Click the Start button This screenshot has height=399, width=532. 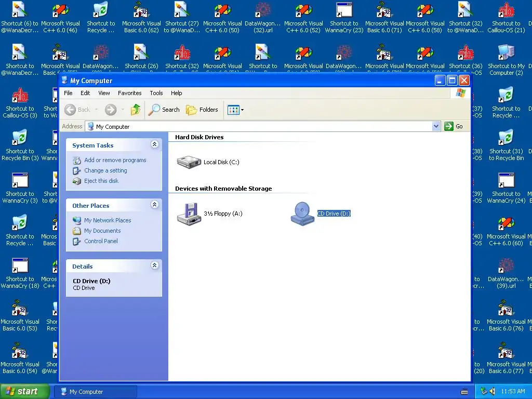tap(25, 392)
